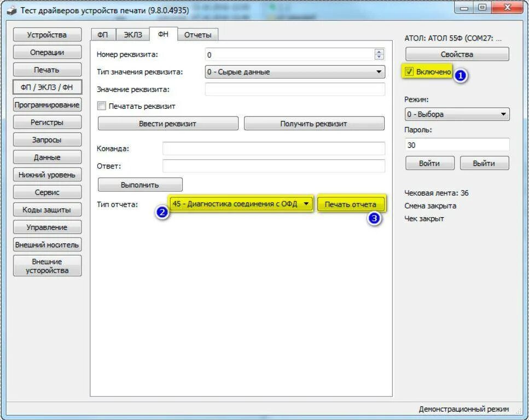The width and height of the screenshot is (529, 420).
Task: Select the ФП / ЭКЛЗ / ФН section
Action: (47, 87)
